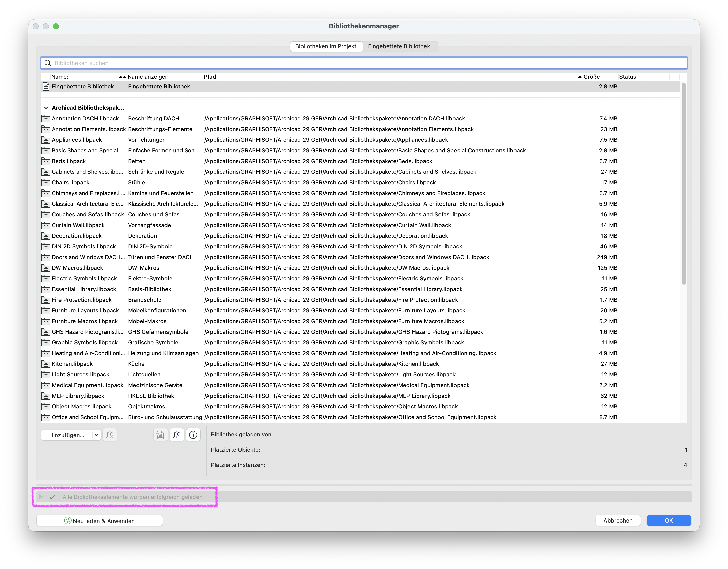Click display name Schränke und Regale
Viewport: 728px width, 569px height.
[x=156, y=172]
